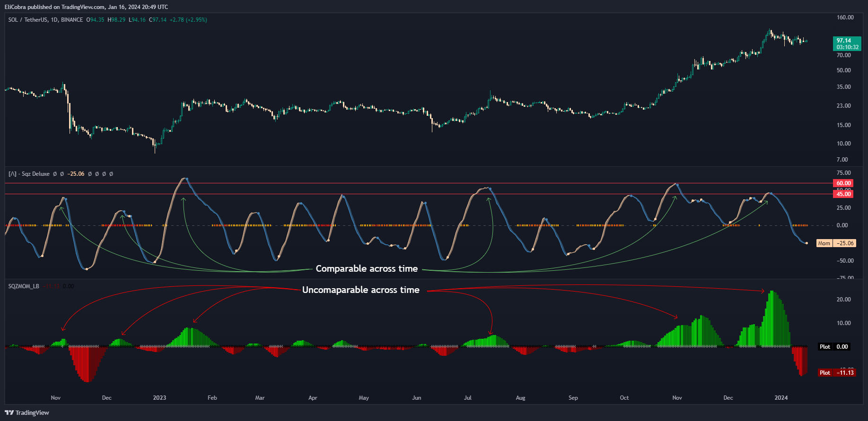The width and height of the screenshot is (868, 421).
Task: Select the red 45.00 level label
Action: tap(843, 194)
